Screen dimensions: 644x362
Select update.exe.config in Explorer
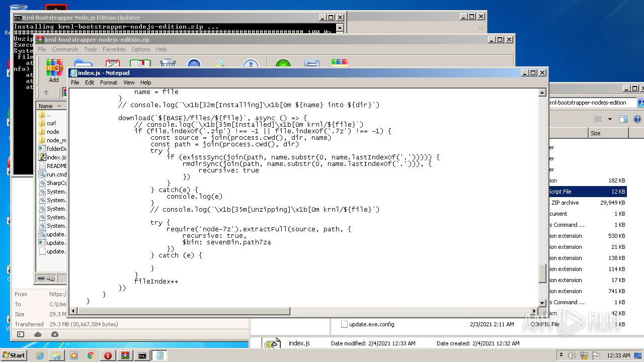(x=371, y=324)
